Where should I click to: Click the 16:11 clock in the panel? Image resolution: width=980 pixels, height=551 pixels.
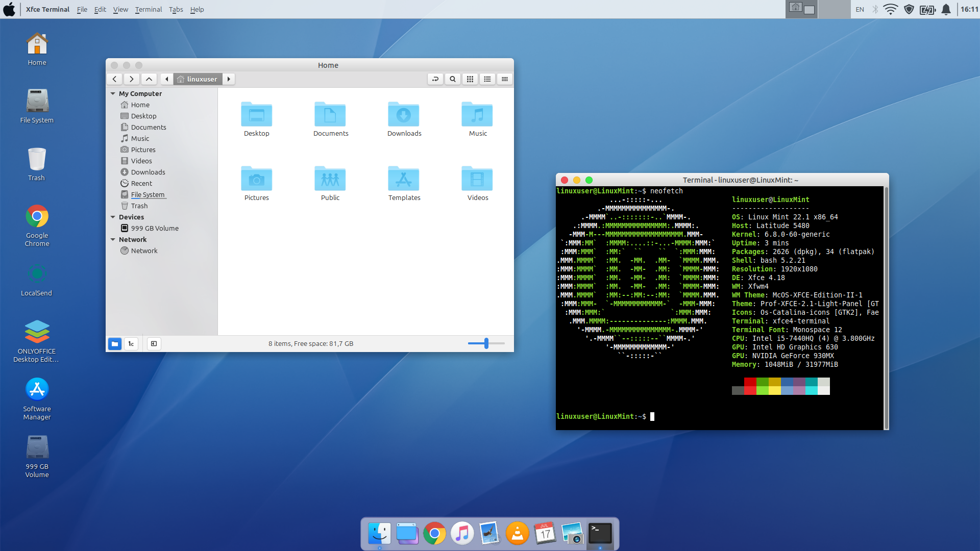[x=969, y=9]
